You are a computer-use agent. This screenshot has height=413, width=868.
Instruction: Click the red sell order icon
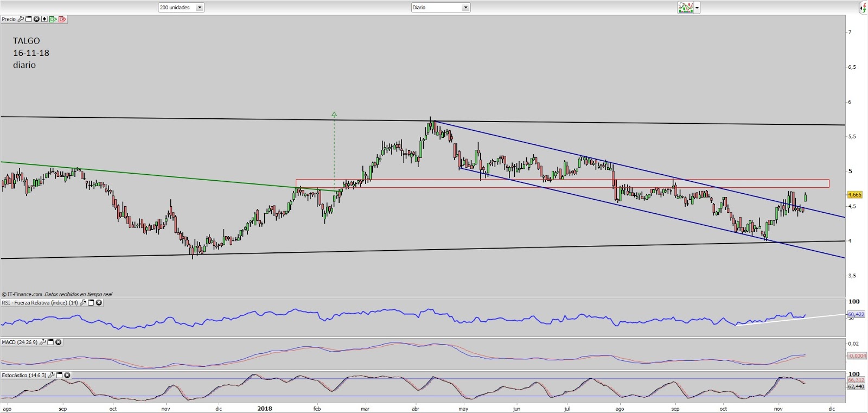(62, 19)
